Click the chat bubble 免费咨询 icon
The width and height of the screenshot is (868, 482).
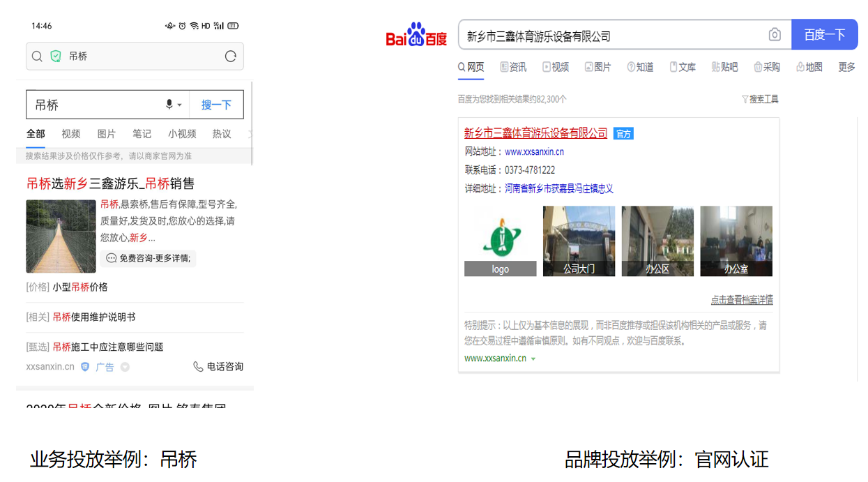112,258
